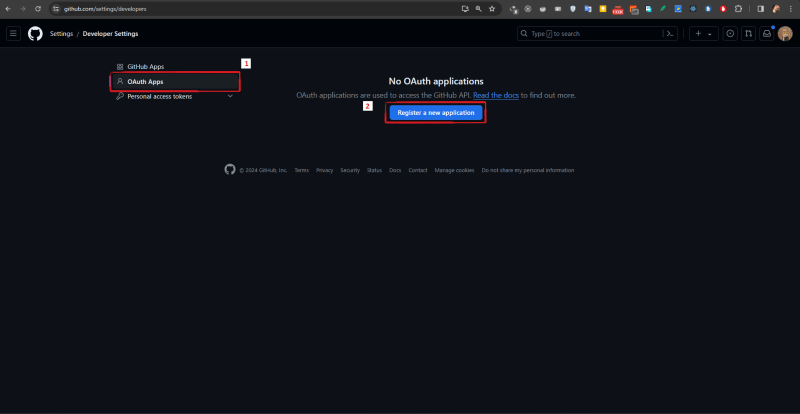This screenshot has height=414, width=800.
Task: Click the browser forward arrow
Action: tap(22, 9)
